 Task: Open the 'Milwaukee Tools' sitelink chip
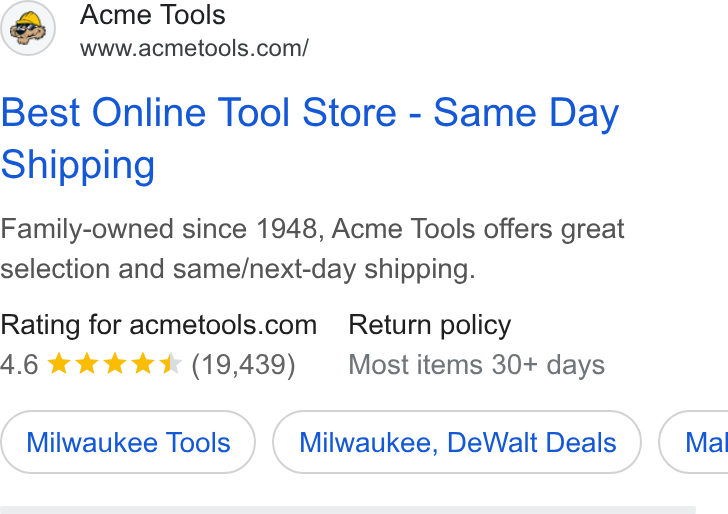click(x=128, y=442)
